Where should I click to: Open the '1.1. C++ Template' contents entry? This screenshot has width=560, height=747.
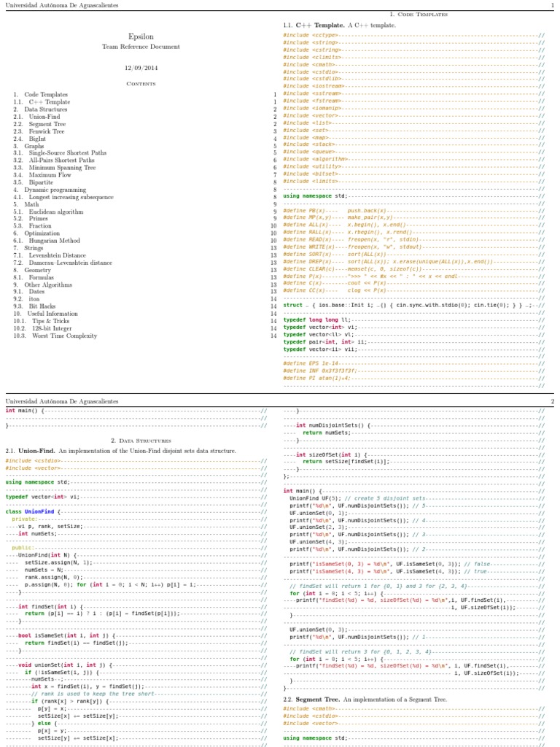coord(42,102)
